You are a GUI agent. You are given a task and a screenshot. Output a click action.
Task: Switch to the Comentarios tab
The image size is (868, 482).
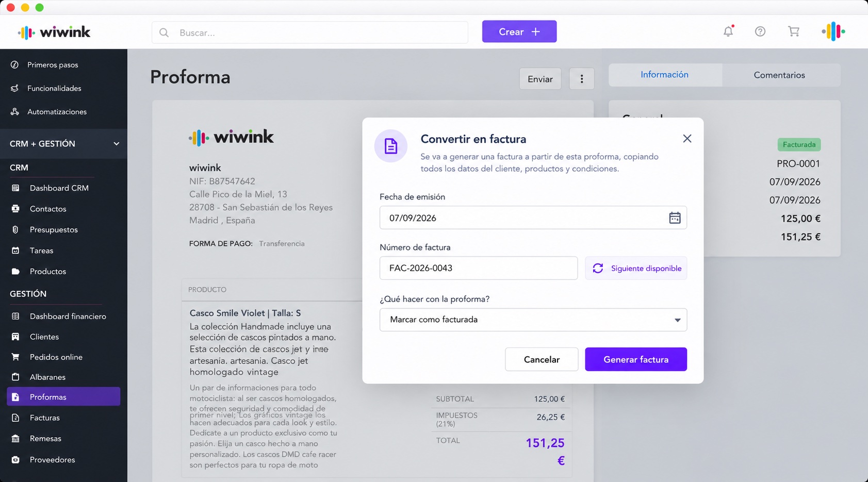pyautogui.click(x=779, y=75)
